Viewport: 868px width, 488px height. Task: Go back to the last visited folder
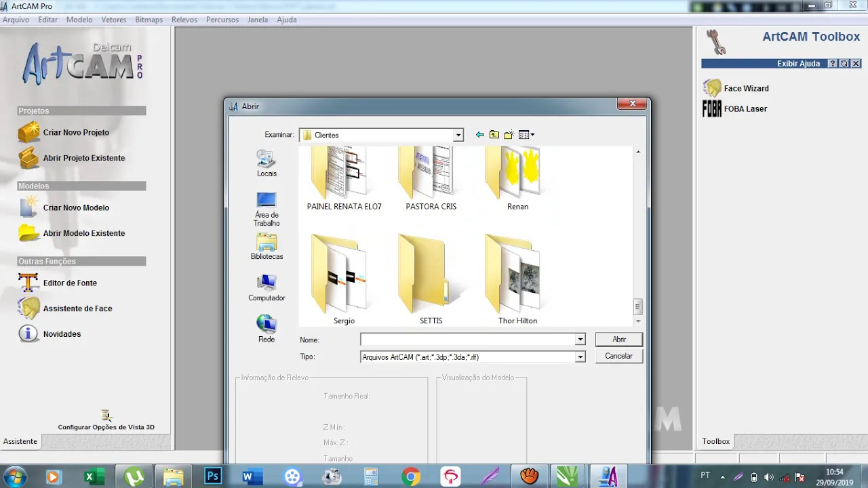coord(479,135)
